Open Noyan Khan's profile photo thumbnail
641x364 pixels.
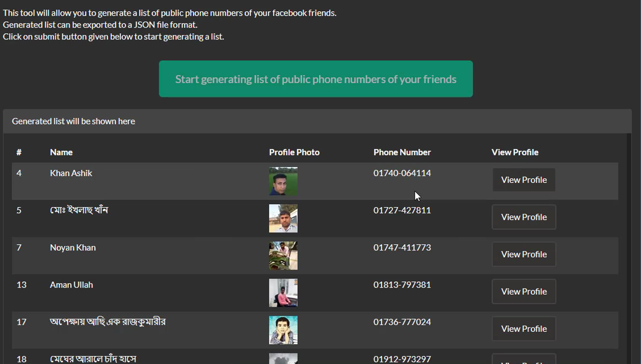[x=283, y=255]
